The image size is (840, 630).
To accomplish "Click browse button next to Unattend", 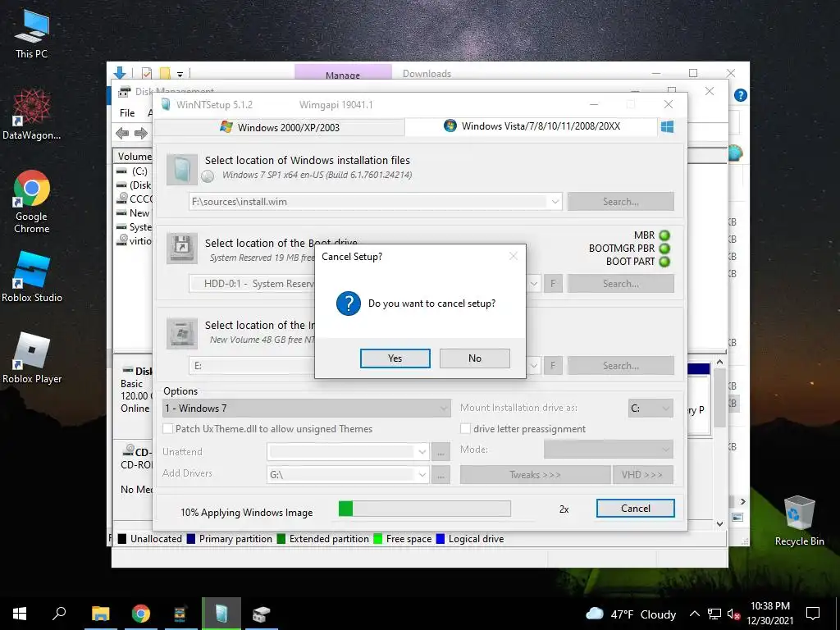I will coord(441,452).
